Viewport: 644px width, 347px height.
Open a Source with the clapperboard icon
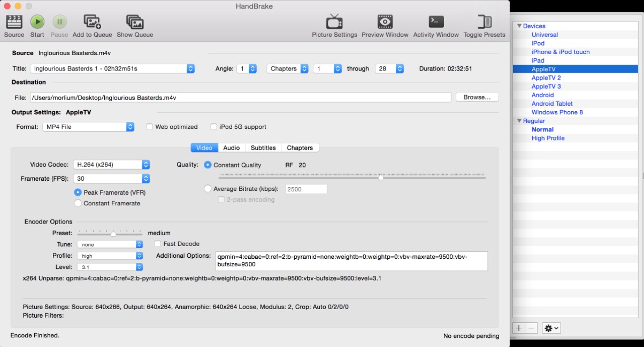point(14,22)
